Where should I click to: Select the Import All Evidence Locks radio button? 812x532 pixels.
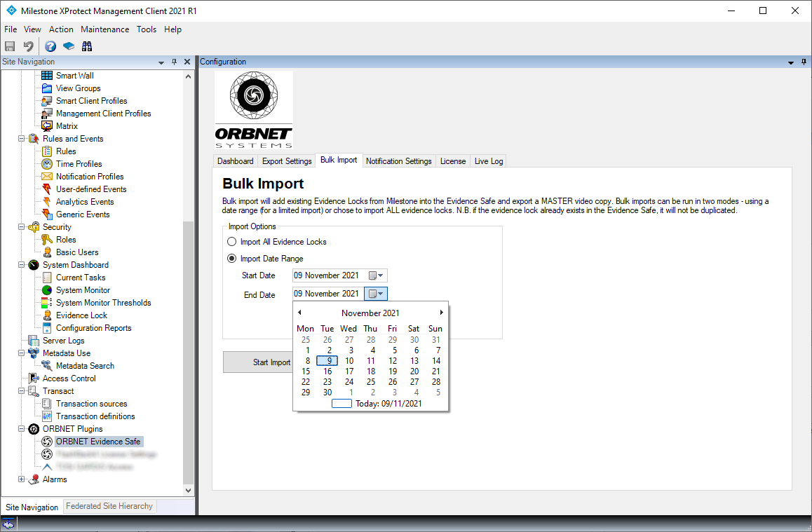(x=232, y=242)
